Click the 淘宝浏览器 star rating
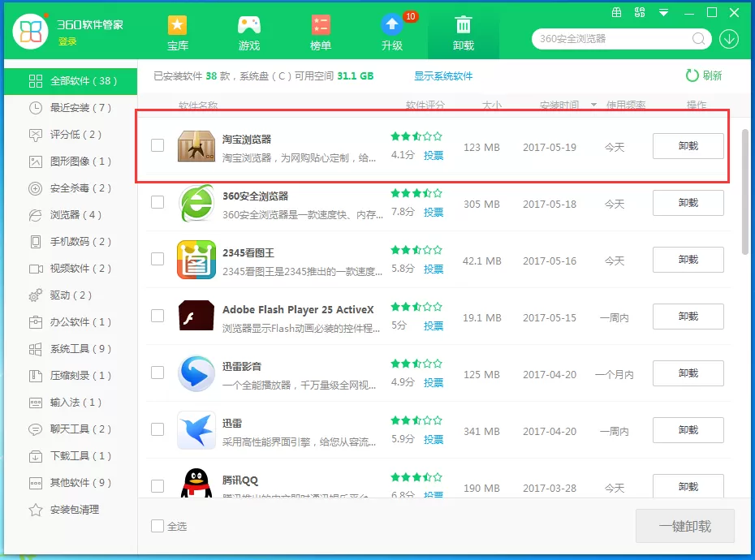The image size is (755, 560). [x=416, y=136]
